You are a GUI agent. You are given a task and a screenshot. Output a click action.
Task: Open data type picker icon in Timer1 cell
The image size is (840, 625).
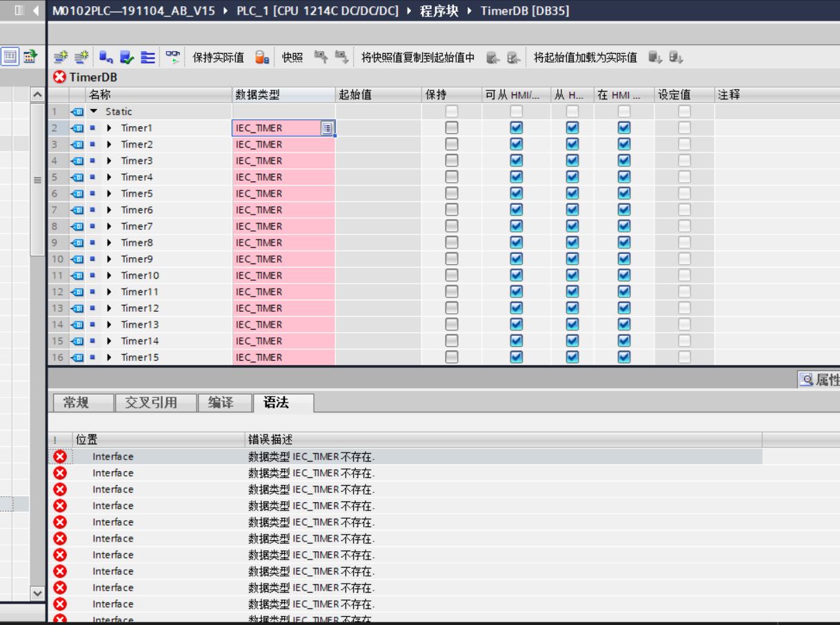coord(328,128)
